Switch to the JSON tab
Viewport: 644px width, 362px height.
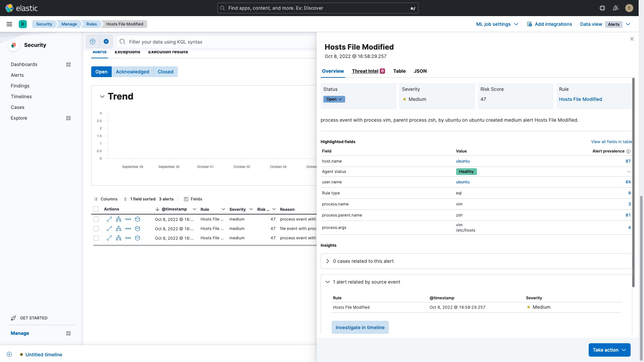point(420,71)
